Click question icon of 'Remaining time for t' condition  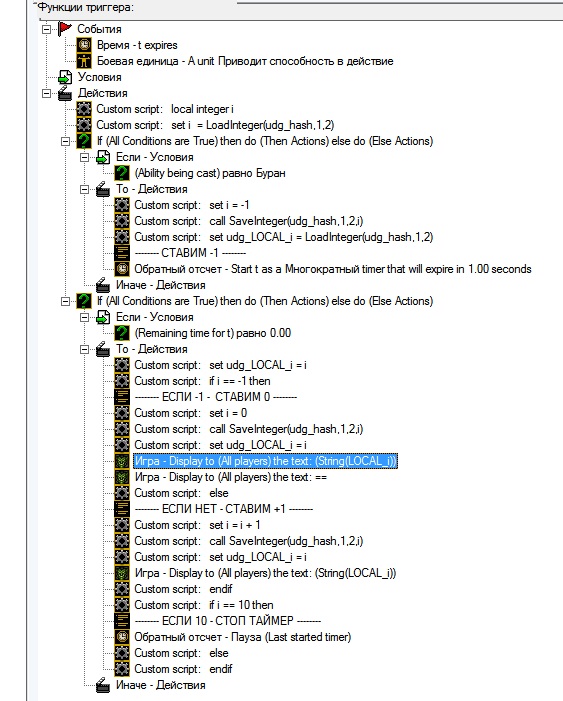tap(122, 333)
